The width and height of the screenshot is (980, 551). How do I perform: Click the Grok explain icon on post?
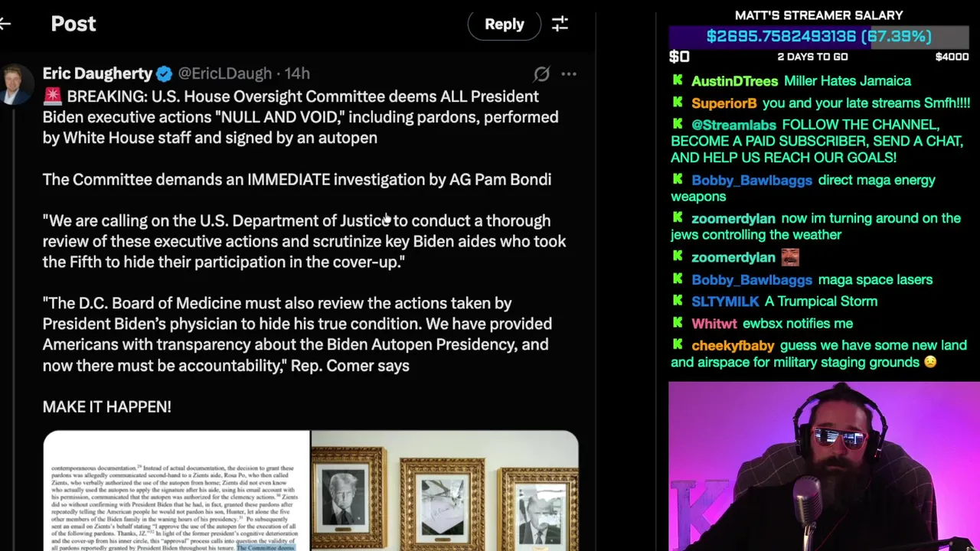tap(541, 73)
